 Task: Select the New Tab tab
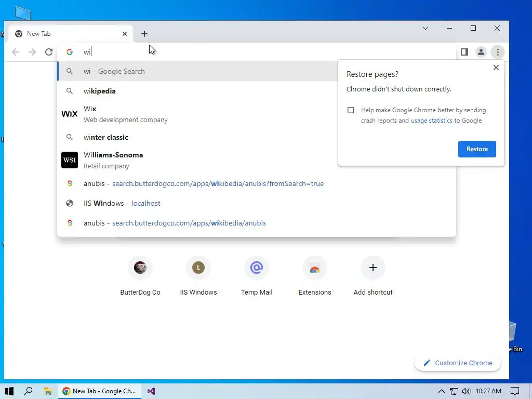point(70,34)
